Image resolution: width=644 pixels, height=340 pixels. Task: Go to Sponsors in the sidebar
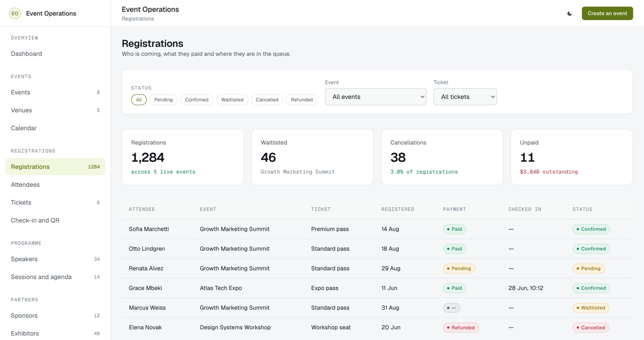pyautogui.click(x=55, y=316)
